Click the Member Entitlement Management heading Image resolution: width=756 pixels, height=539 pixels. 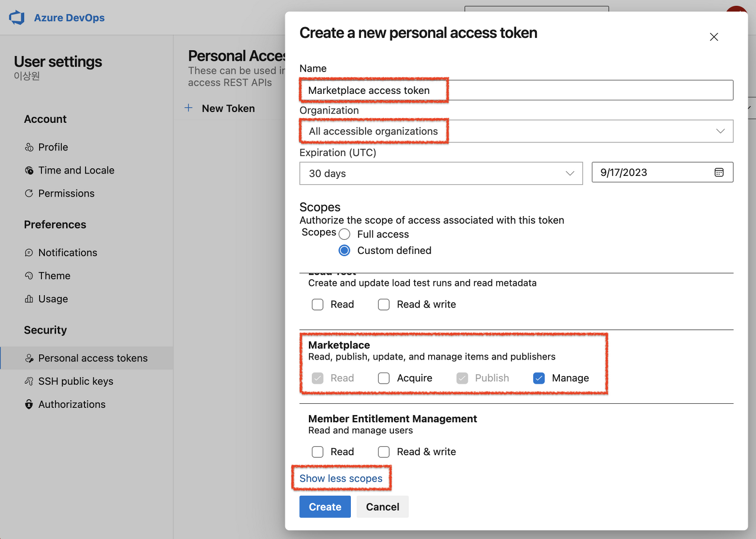point(393,419)
